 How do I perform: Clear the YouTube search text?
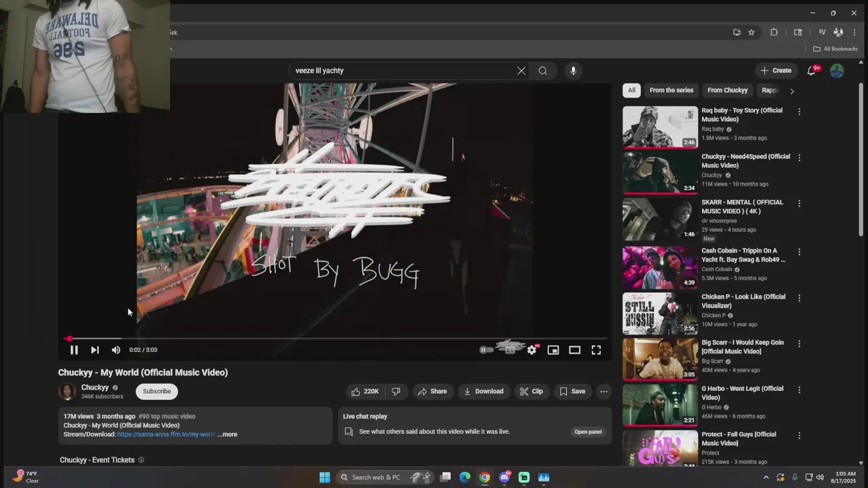point(521,70)
